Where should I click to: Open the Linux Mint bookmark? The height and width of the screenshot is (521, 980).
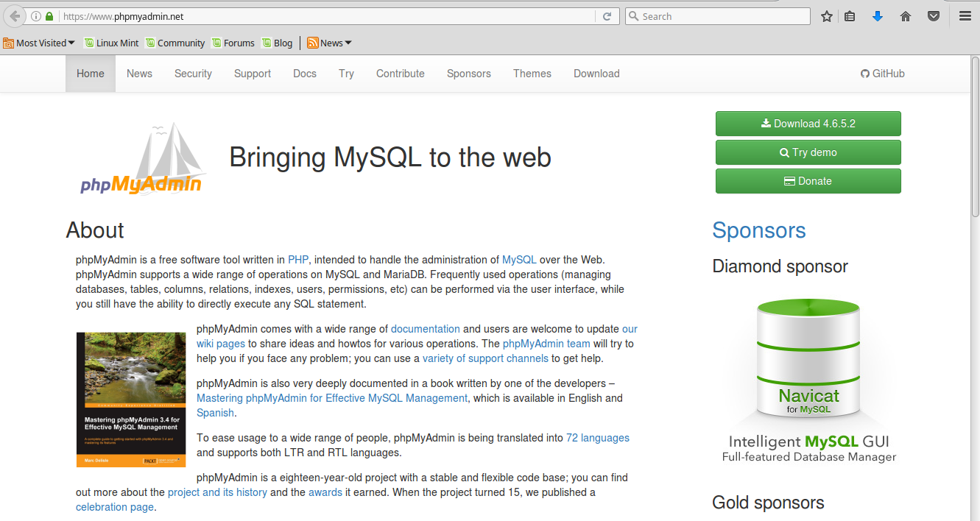click(111, 43)
